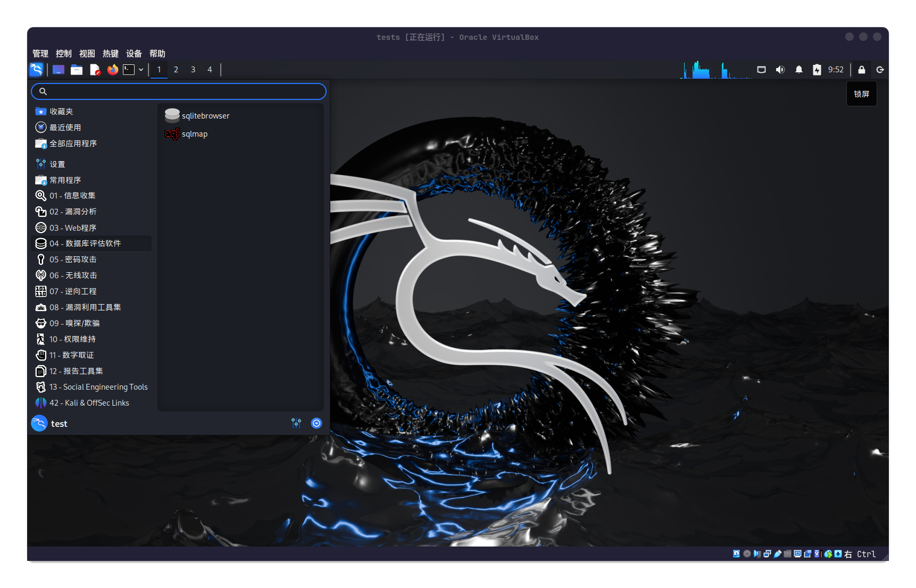Open the VirtualBox 帮助 menu
The width and height of the screenshot is (916, 588).
[157, 54]
